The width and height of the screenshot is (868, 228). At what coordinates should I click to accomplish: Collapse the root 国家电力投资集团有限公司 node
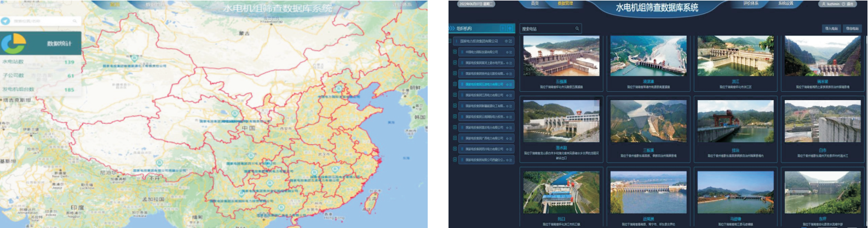coord(450,41)
